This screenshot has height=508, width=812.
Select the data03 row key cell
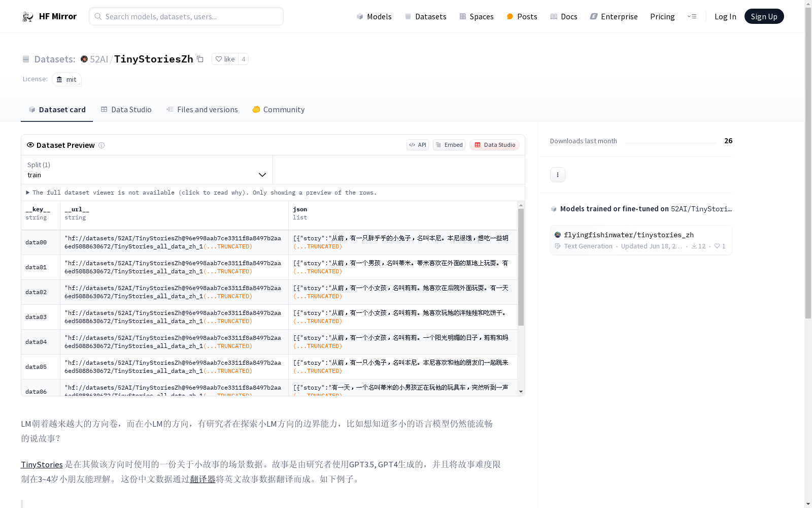41,317
